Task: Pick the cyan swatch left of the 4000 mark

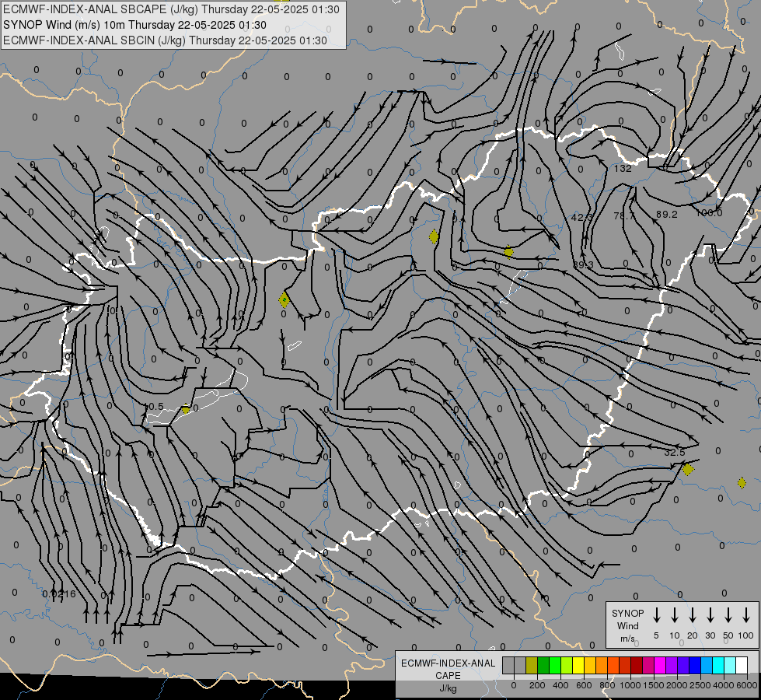Action: point(718,666)
